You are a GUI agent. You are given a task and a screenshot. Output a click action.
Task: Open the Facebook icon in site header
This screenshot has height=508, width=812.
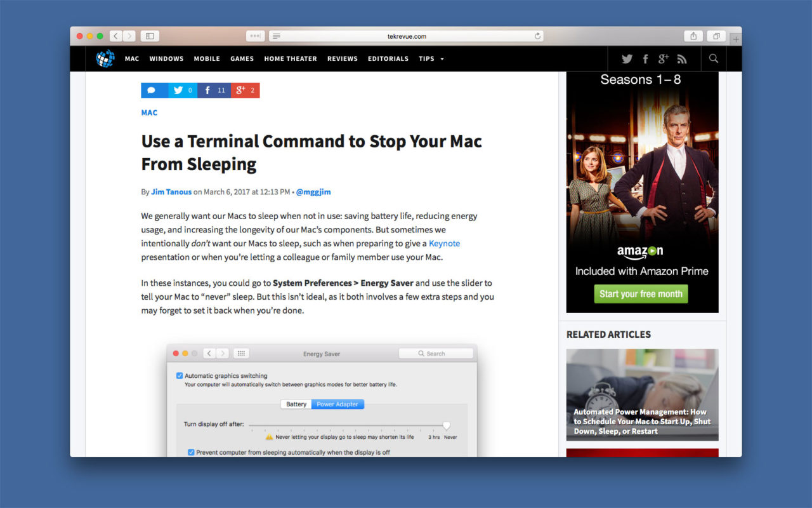click(x=645, y=58)
